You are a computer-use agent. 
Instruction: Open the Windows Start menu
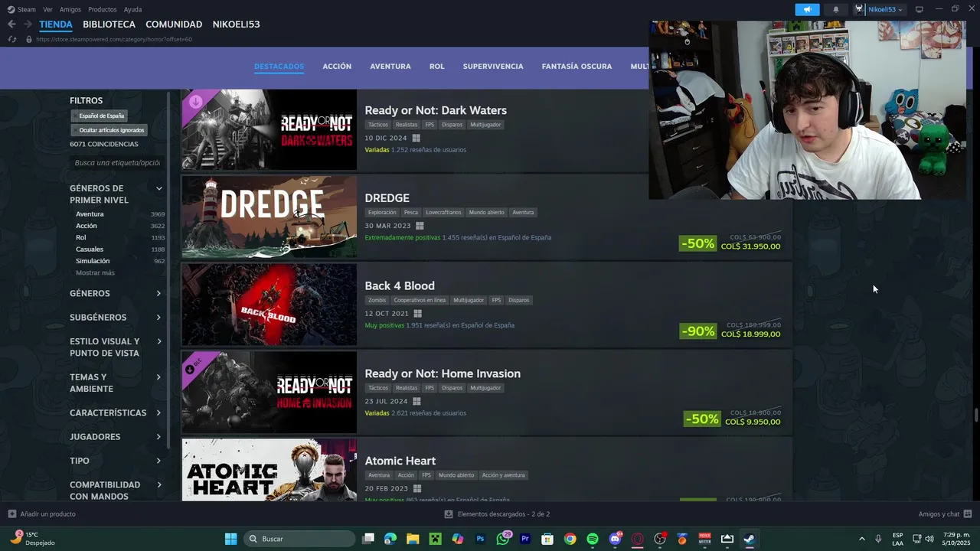coord(230,539)
